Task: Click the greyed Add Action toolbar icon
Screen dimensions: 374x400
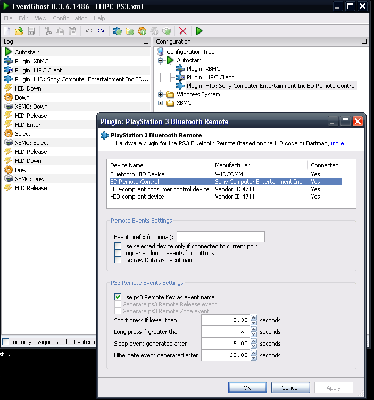Action: coord(166,31)
